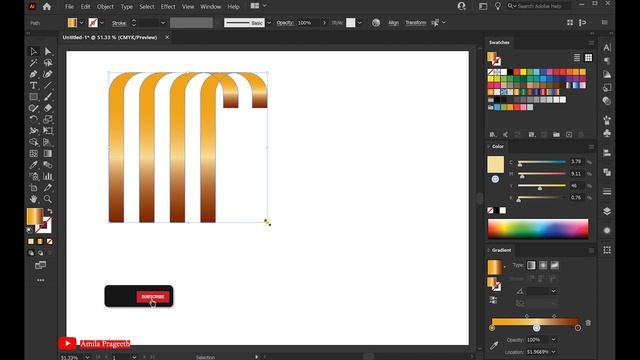Click the color spectrum bar in Color panel
640x360 pixels.
(x=538, y=229)
